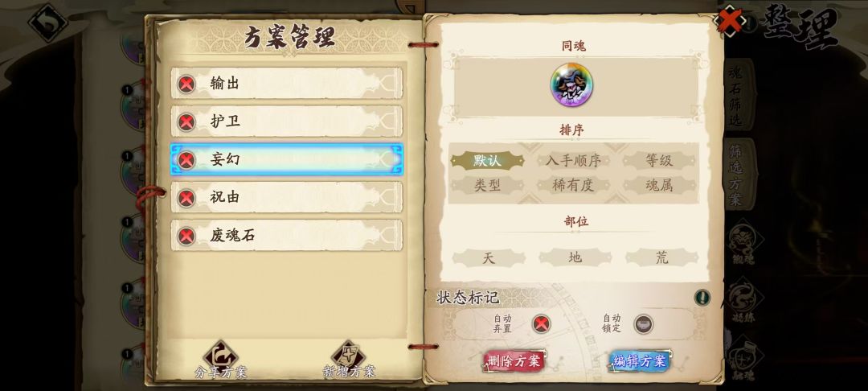Toggle the 自动锁定 auto-lock marker
The height and width of the screenshot is (391, 868).
click(643, 324)
